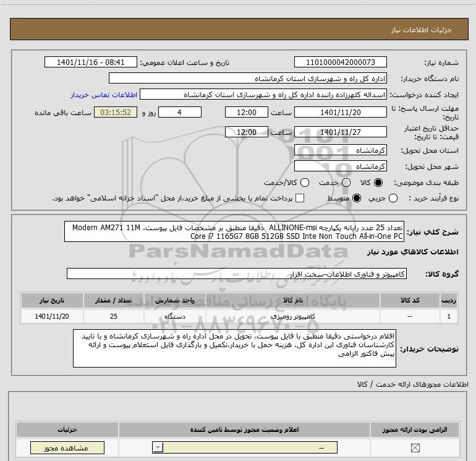Click the announcement date field 1401/11/16 - 08:41
The width and height of the screenshot is (476, 461).
[91, 62]
